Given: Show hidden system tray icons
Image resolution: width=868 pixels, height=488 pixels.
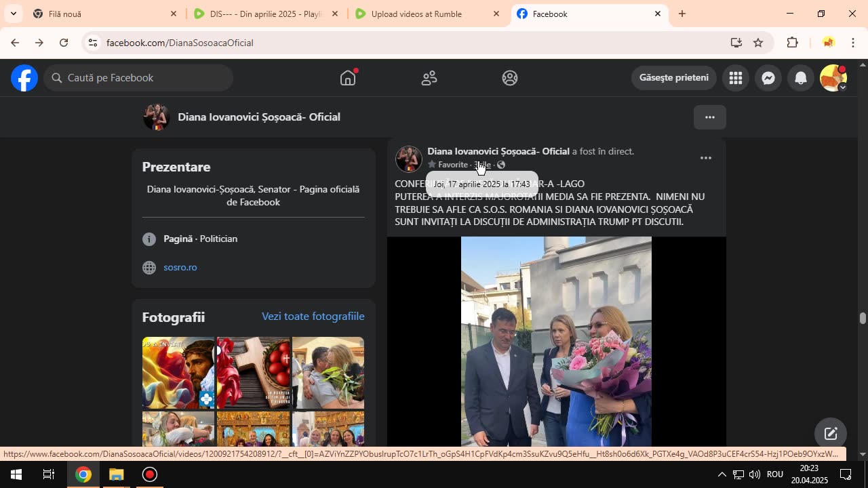Looking at the screenshot, I should 722,474.
